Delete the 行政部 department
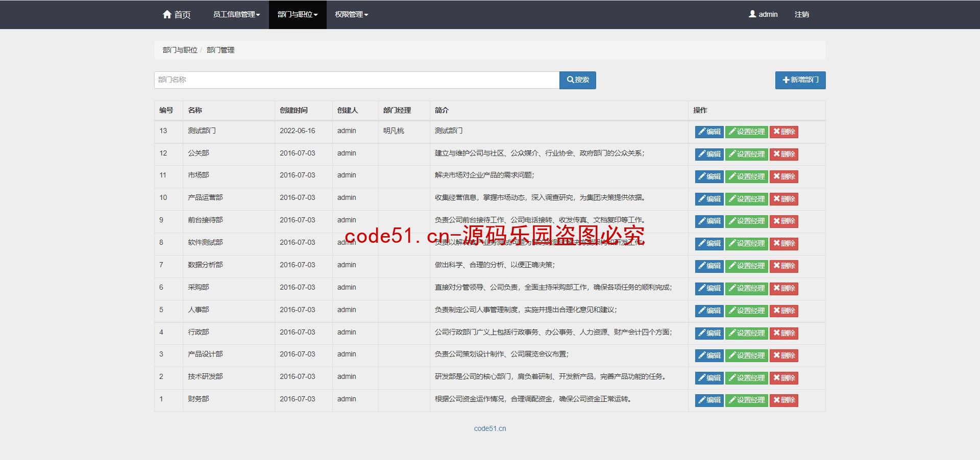 coord(784,333)
